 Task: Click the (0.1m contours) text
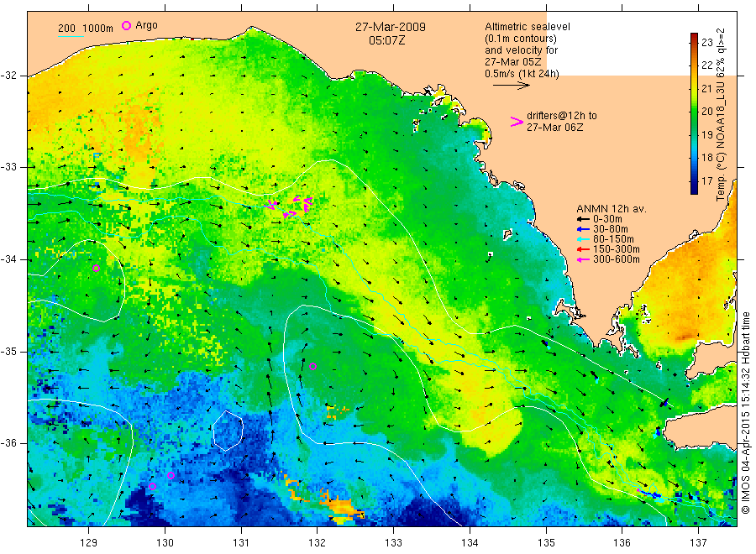[x=521, y=39]
